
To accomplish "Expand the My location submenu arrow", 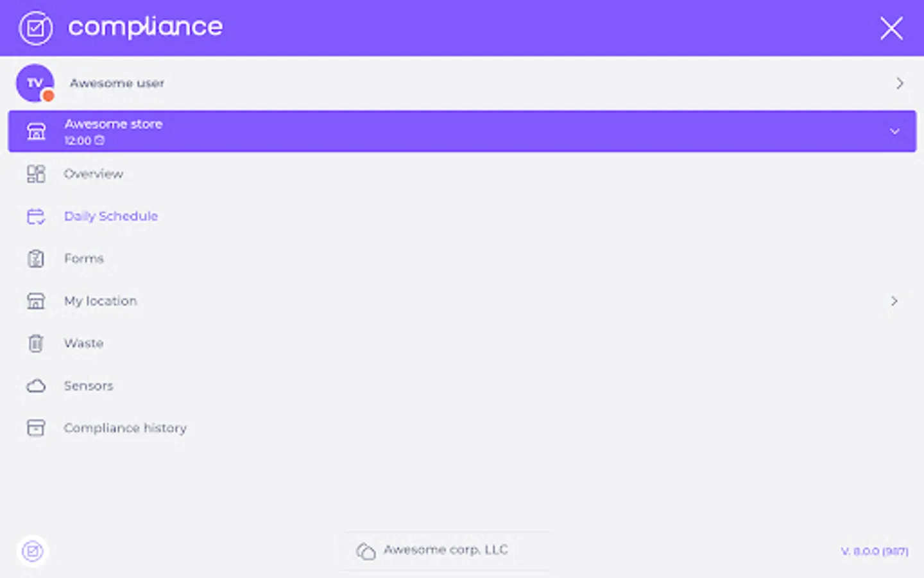I will [x=894, y=301].
